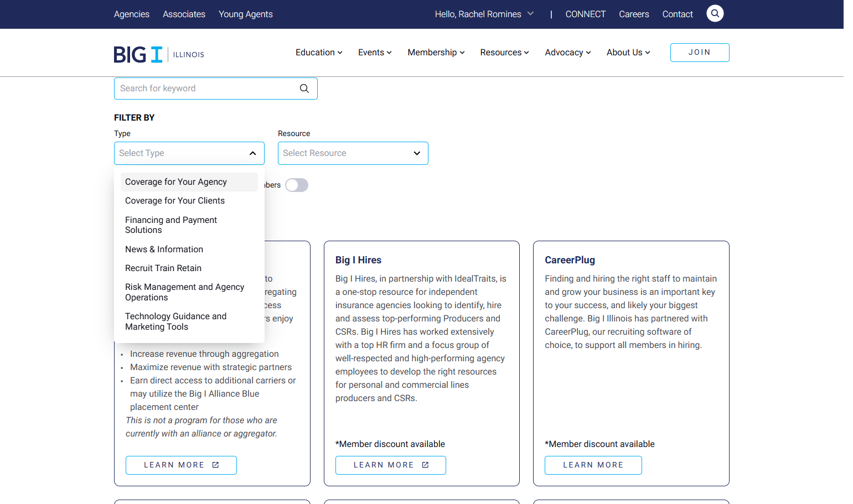Click external link icon on Big I Hires button
The image size is (853, 504).
coord(425,465)
